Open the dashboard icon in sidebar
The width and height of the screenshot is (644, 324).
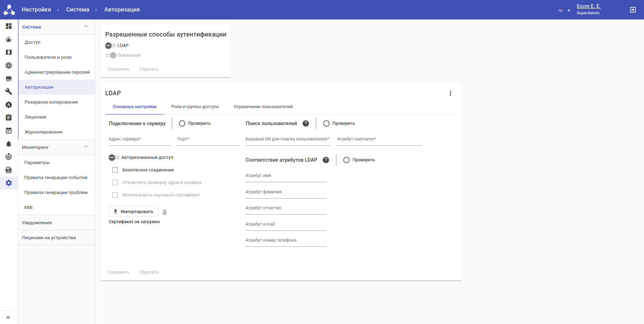(9, 26)
